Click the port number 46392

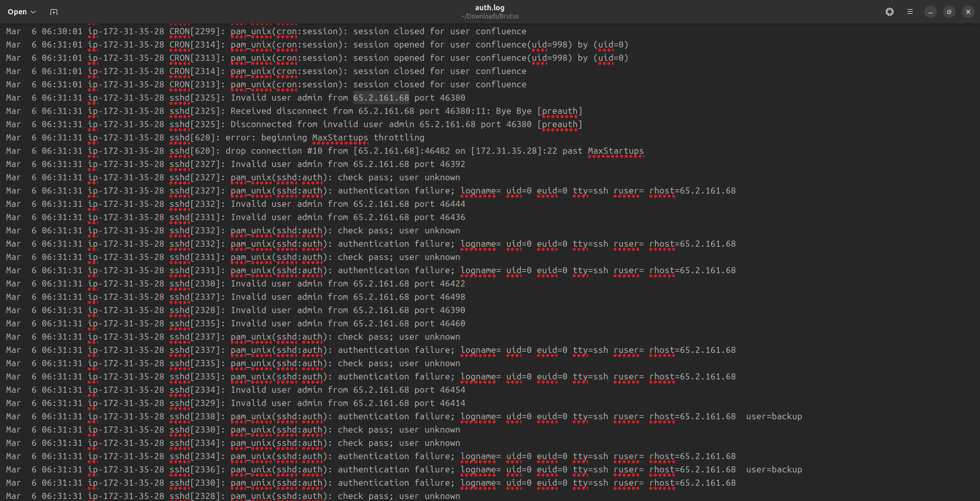(x=453, y=164)
